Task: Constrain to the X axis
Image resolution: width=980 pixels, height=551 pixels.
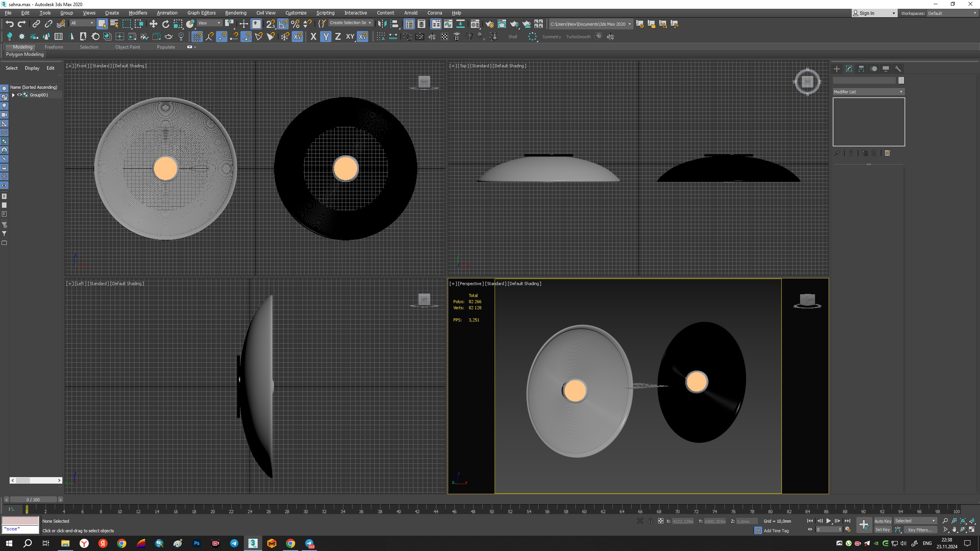Action: [x=313, y=37]
